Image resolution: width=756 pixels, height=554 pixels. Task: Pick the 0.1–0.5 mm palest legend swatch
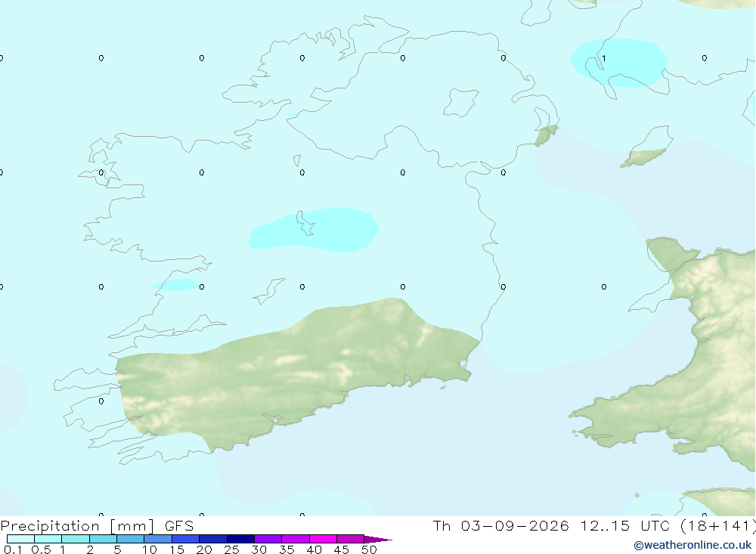20,539
